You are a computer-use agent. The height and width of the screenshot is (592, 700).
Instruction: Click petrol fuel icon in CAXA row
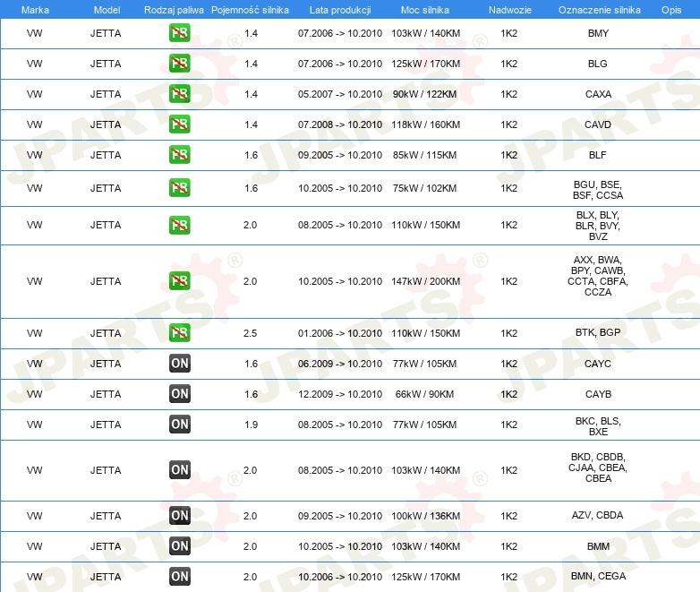click(x=179, y=94)
